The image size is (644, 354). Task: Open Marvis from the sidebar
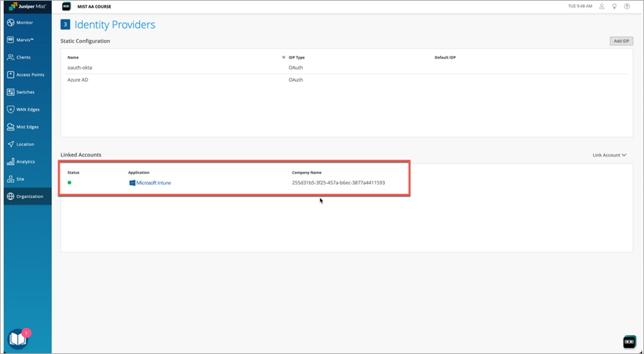[x=25, y=40]
